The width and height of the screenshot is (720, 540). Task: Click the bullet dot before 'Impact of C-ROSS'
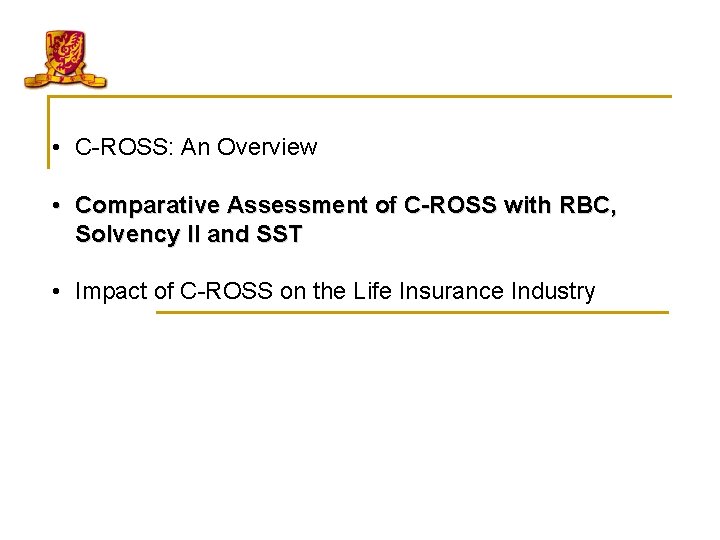56,291
